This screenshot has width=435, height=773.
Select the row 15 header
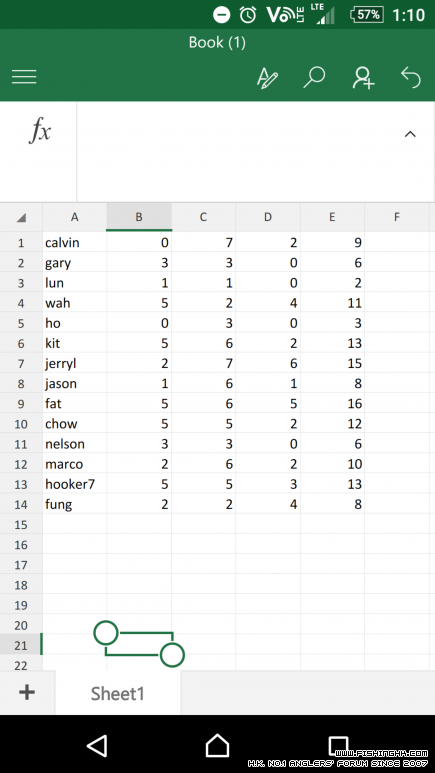[21, 525]
